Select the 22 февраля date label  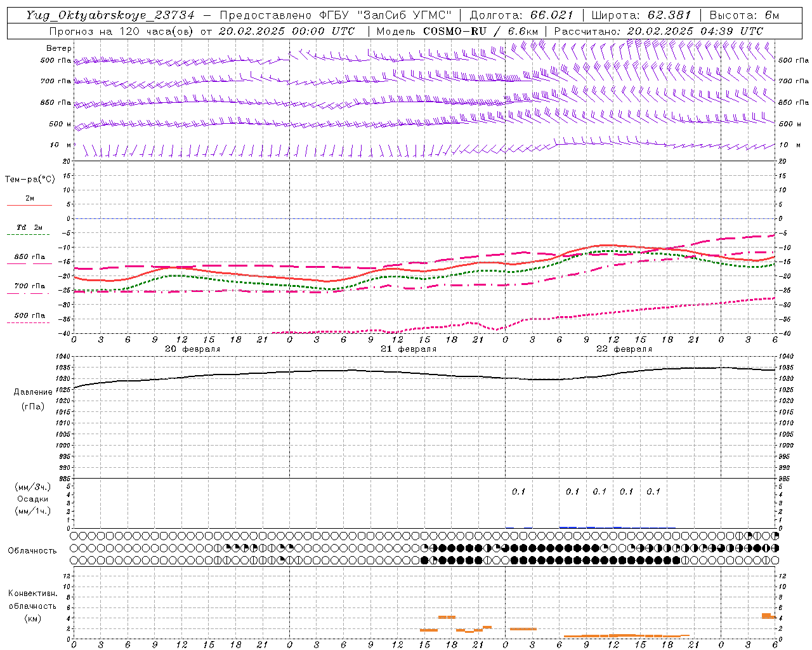(x=624, y=349)
